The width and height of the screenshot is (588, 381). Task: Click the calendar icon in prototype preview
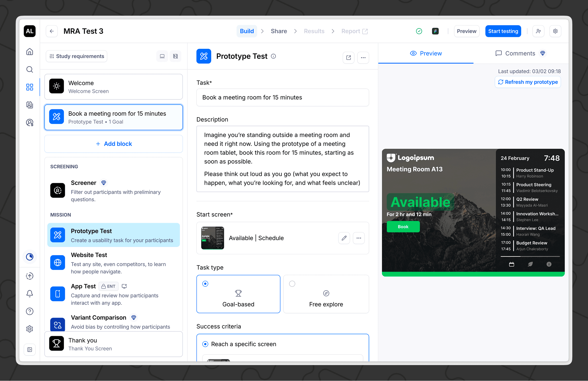coord(512,264)
